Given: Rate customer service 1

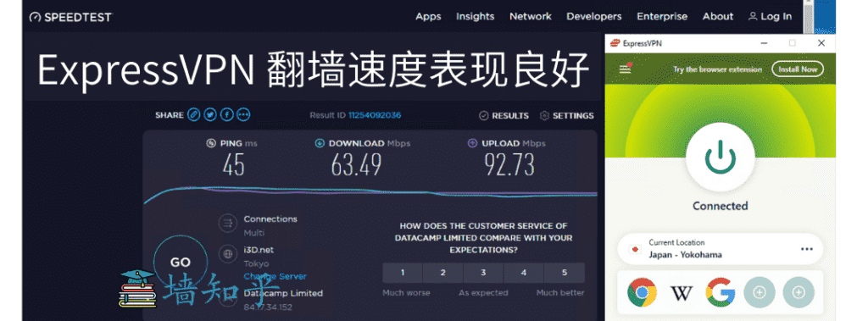Looking at the screenshot, I should 403,272.
